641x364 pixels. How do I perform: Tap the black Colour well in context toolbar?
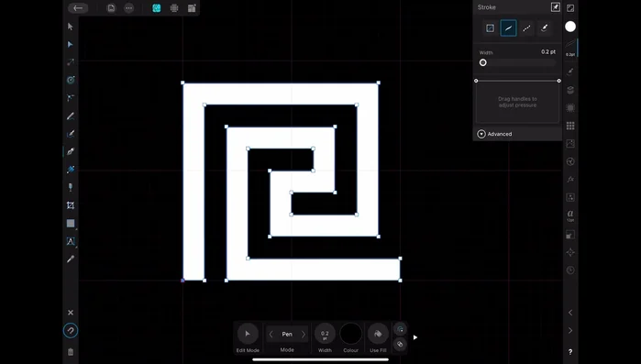point(350,334)
